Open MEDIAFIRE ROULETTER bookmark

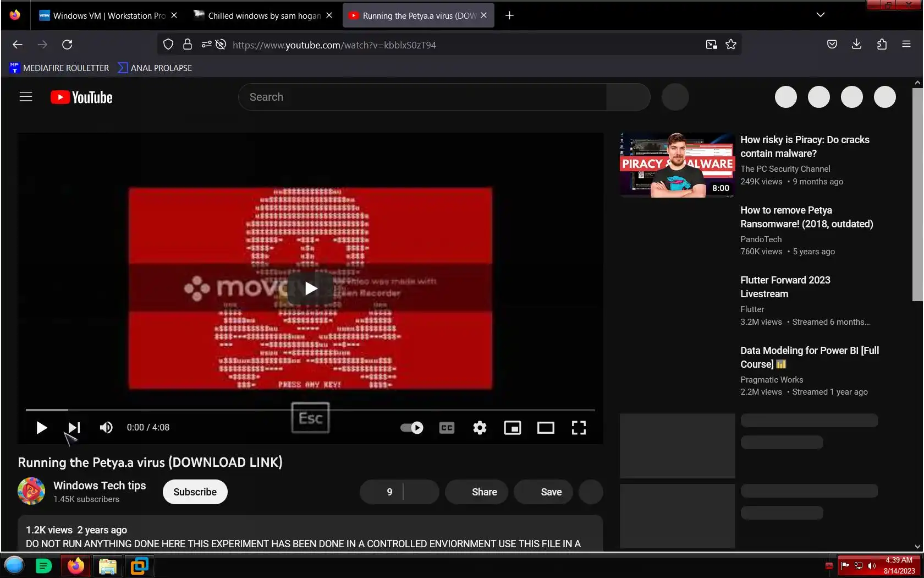click(59, 68)
